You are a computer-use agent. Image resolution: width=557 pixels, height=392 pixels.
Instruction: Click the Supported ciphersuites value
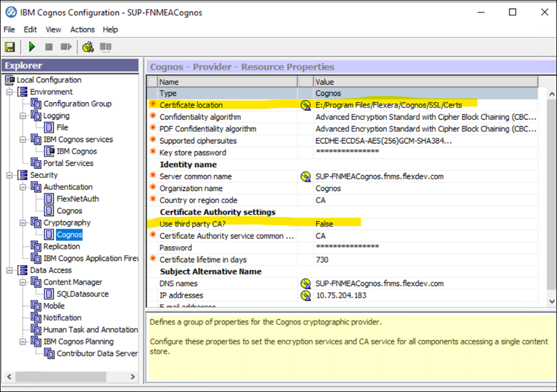384,141
